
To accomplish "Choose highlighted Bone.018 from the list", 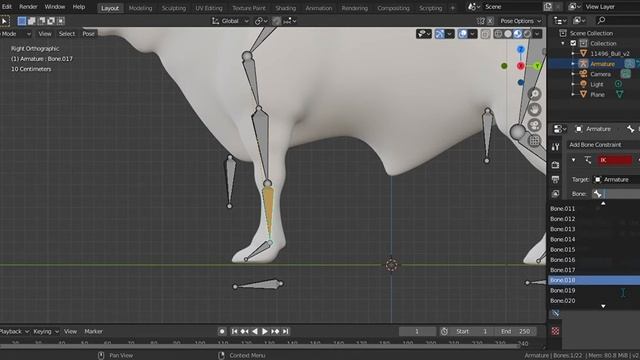I will [x=593, y=280].
